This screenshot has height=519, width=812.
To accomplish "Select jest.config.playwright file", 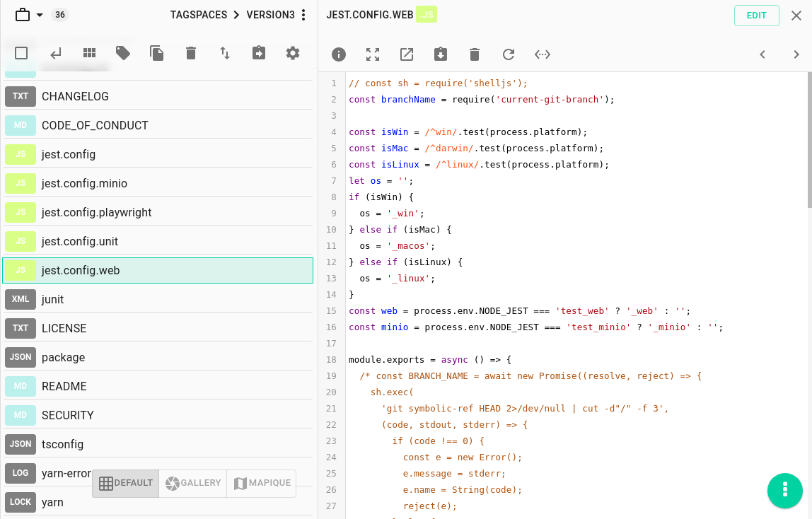I will (158, 212).
